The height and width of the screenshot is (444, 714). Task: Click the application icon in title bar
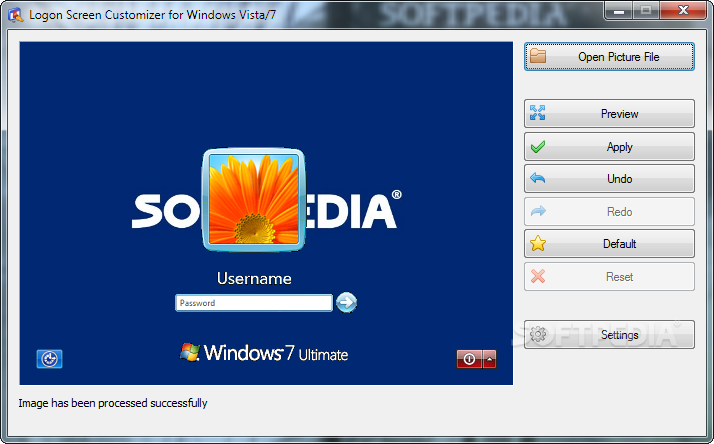pyautogui.click(x=15, y=15)
